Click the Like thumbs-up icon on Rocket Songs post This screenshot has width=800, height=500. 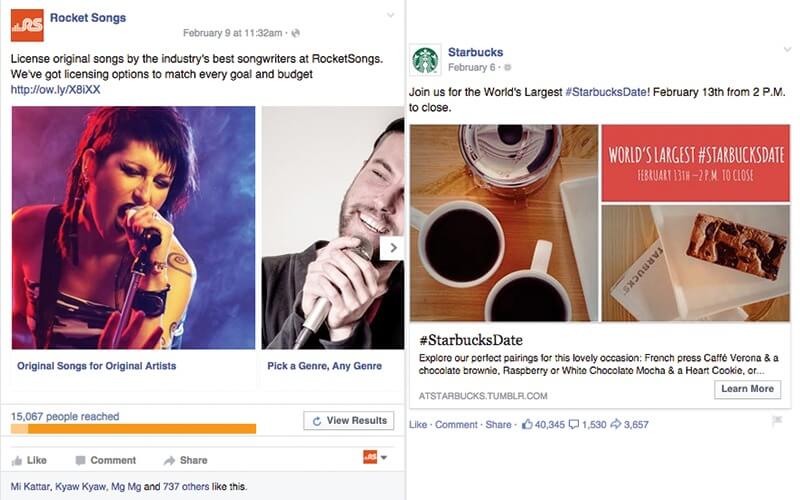[17, 460]
